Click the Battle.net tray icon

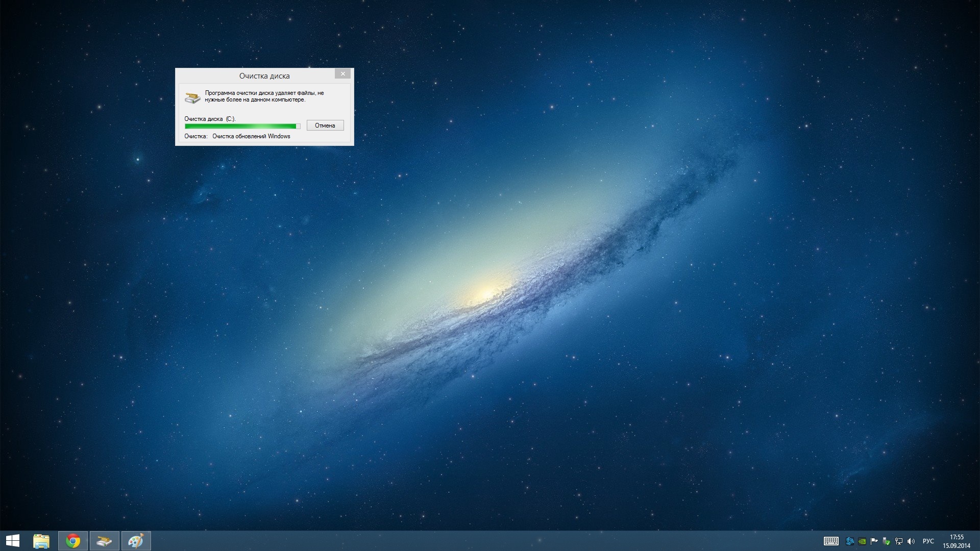(x=850, y=541)
